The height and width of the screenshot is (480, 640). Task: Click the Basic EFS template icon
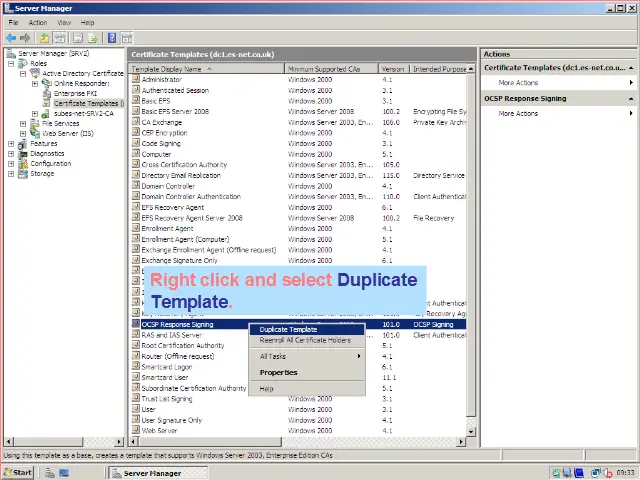click(x=136, y=100)
